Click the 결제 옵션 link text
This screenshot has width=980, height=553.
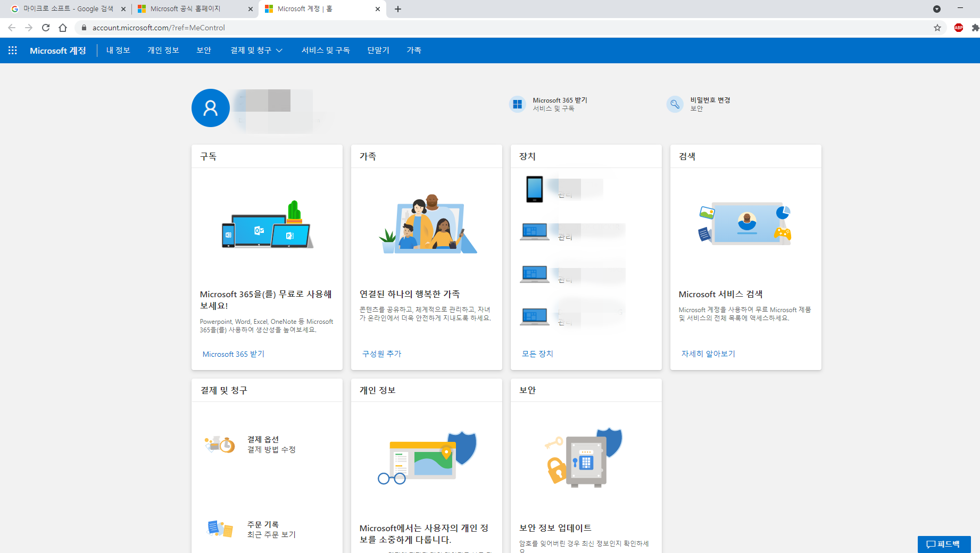[263, 439]
